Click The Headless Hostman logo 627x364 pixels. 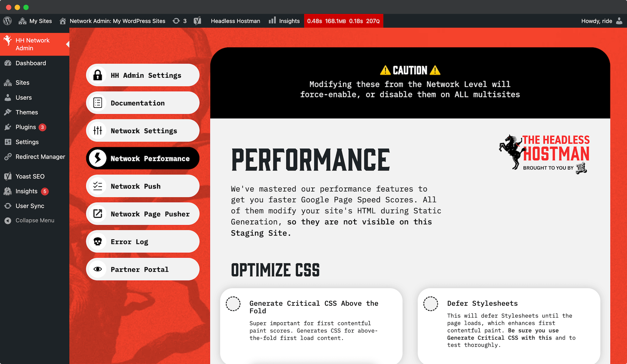544,153
